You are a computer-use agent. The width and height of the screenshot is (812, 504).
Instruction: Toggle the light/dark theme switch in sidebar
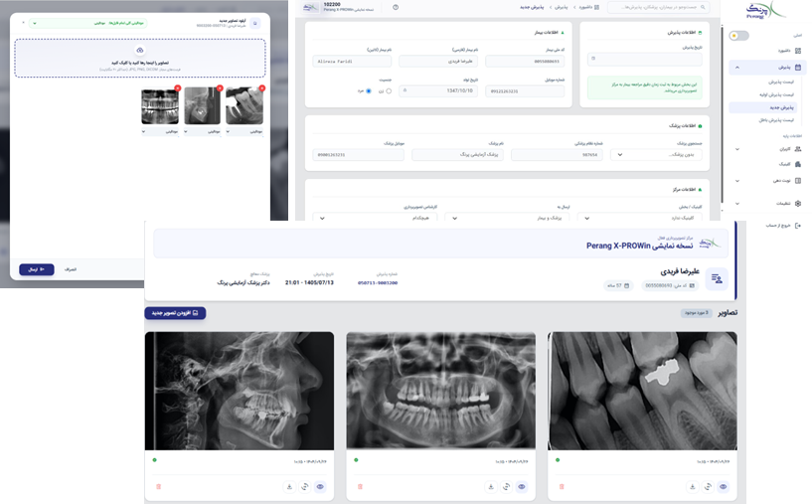click(x=738, y=36)
